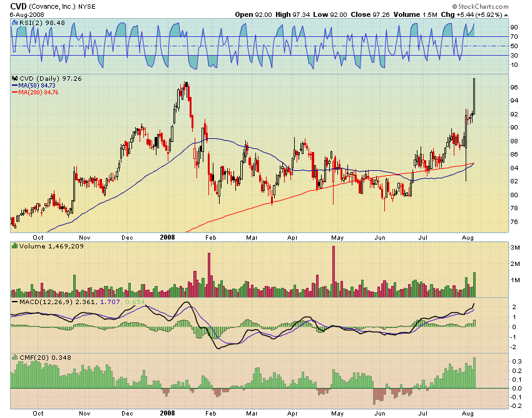Click the volume bars icon beside Volume 1,469,209
Screen dimensions: 532x418
click(x=14, y=246)
